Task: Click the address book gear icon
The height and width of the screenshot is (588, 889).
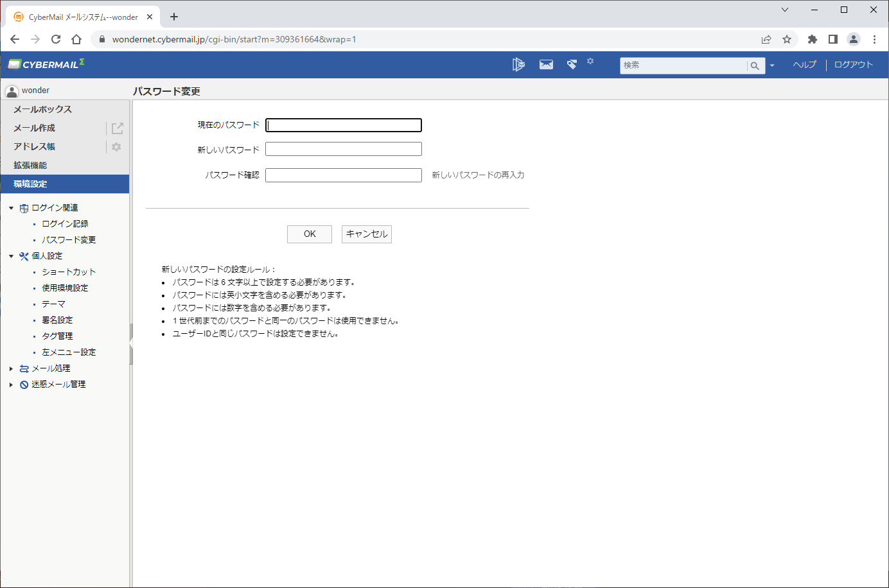Action: pos(116,147)
